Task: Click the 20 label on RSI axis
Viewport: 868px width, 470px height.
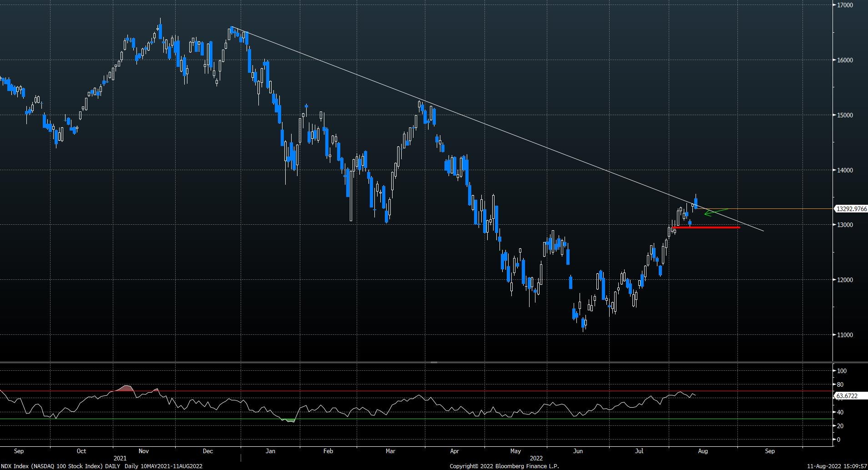Action: pos(840,426)
